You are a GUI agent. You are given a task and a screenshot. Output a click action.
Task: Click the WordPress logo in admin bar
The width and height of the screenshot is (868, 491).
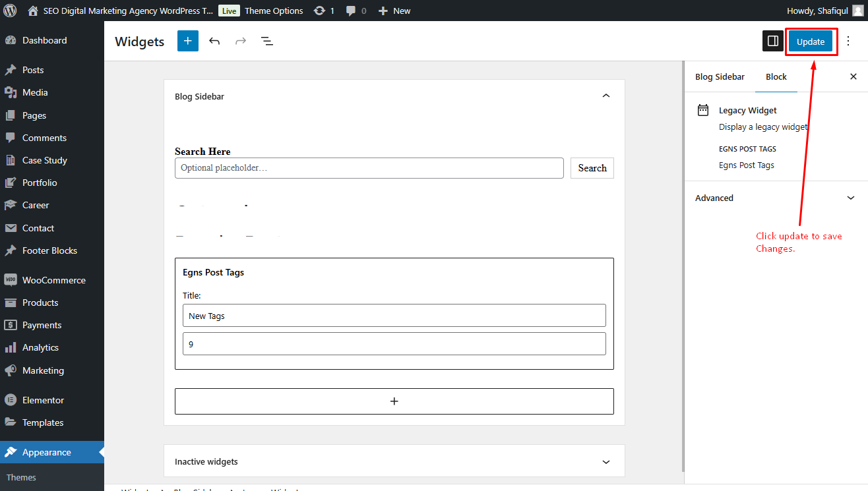click(11, 11)
